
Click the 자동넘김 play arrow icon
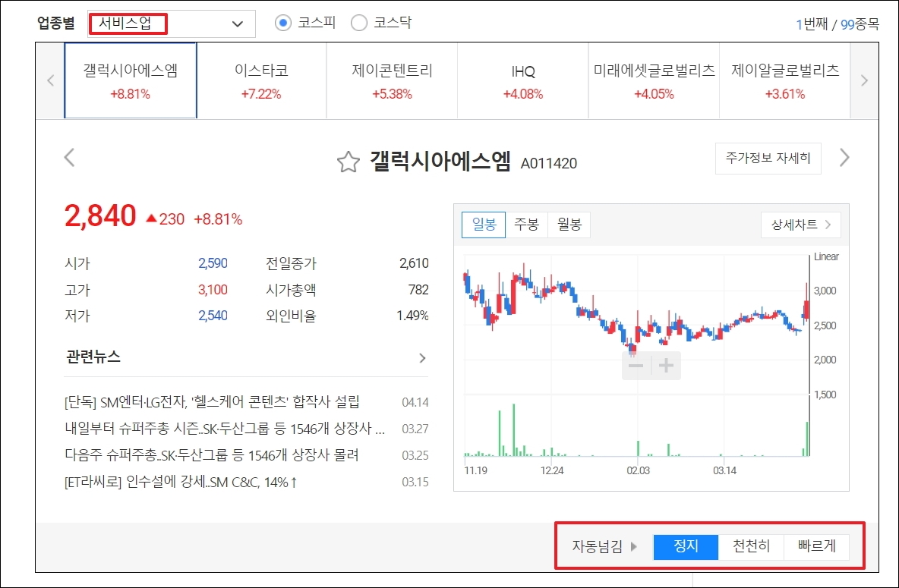coord(633,547)
